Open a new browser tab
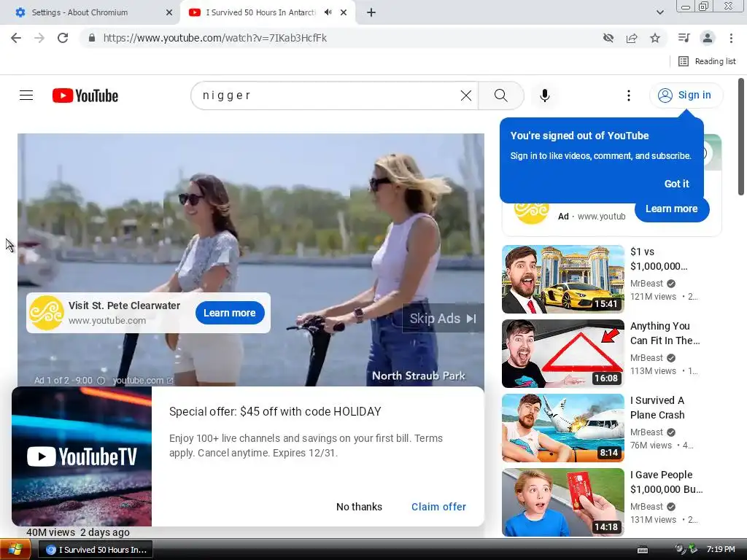 point(371,12)
